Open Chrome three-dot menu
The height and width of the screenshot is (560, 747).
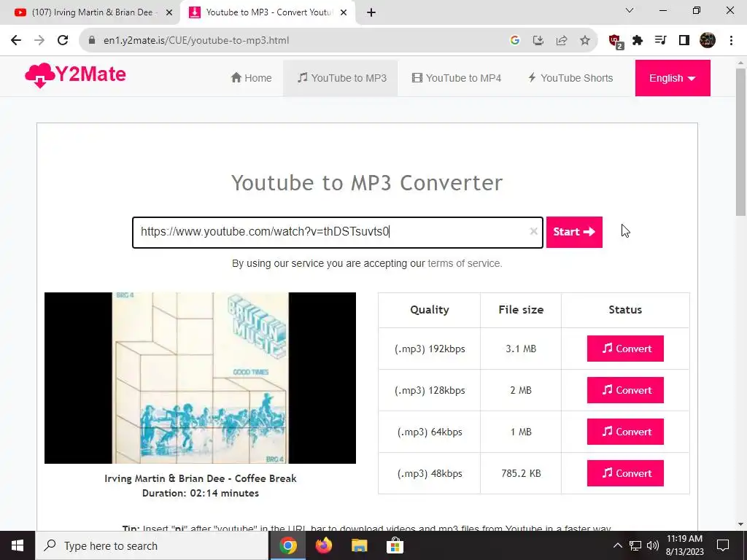click(x=731, y=41)
